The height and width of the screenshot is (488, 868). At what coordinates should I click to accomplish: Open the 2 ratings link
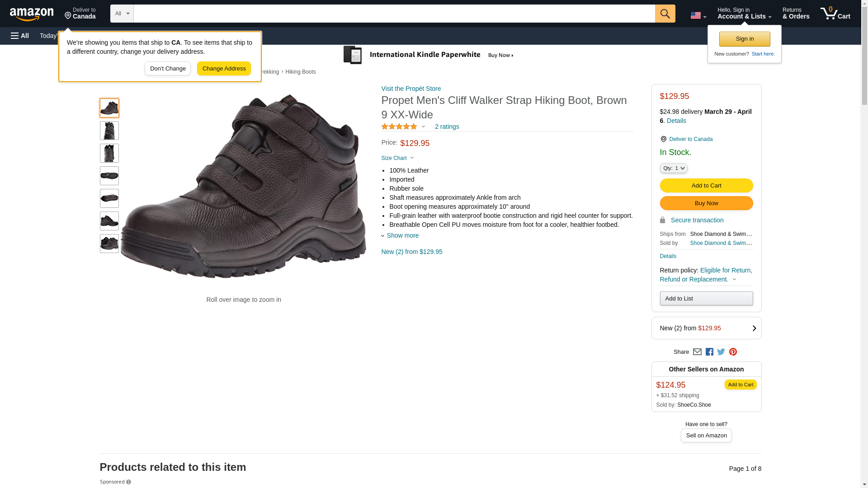click(447, 127)
